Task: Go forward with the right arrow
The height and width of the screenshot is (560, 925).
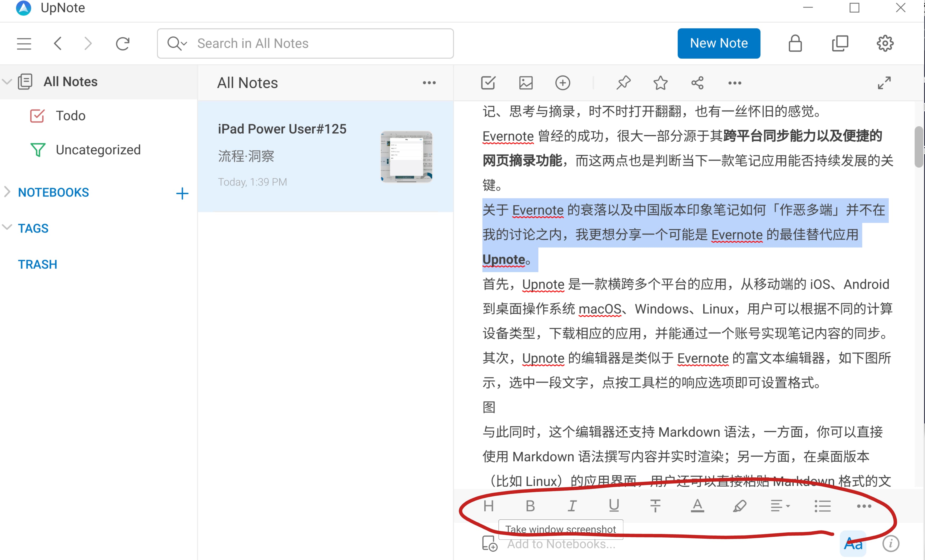Action: 88,43
